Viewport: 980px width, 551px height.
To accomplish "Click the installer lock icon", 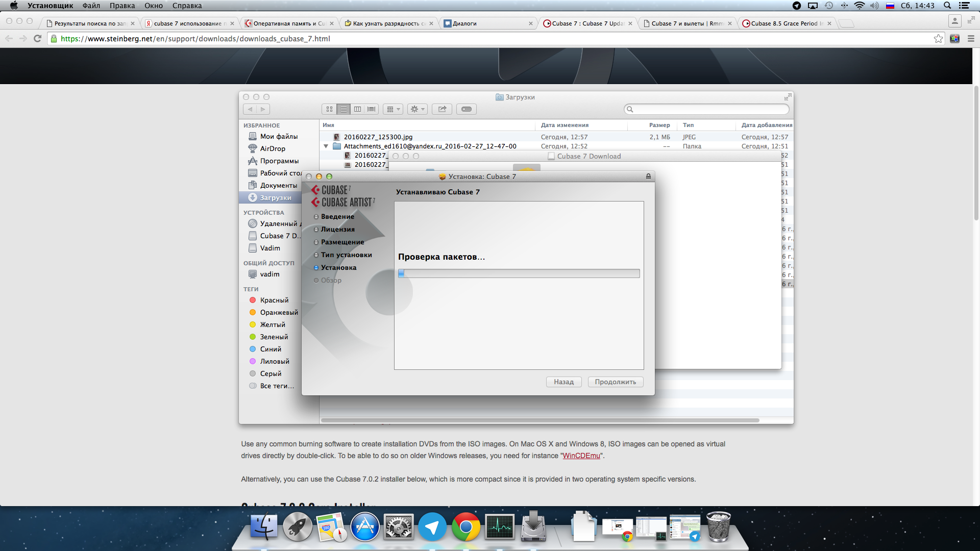I will (x=648, y=177).
